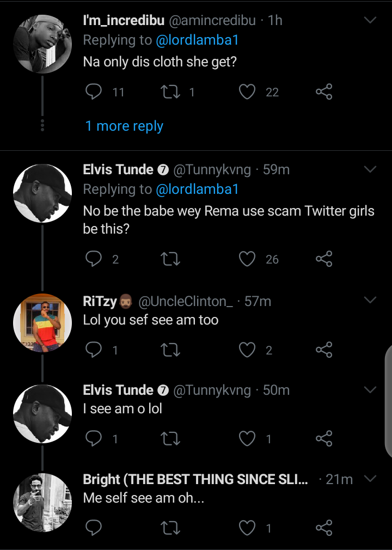
Task: Retweet "I see am o lol" tweet
Action: (171, 438)
